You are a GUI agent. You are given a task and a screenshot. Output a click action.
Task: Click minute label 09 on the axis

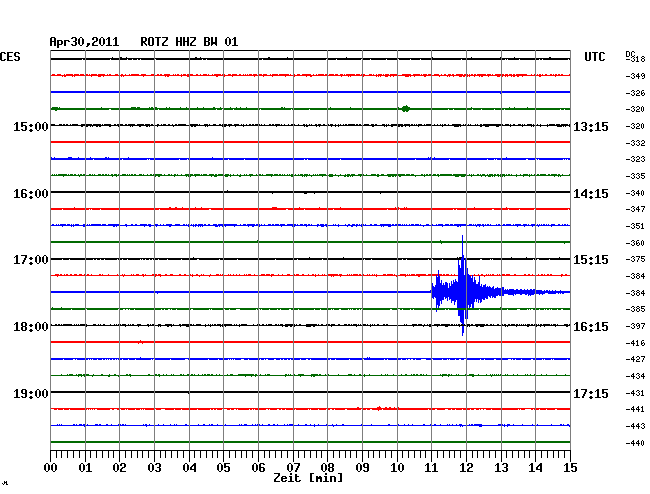(362, 468)
